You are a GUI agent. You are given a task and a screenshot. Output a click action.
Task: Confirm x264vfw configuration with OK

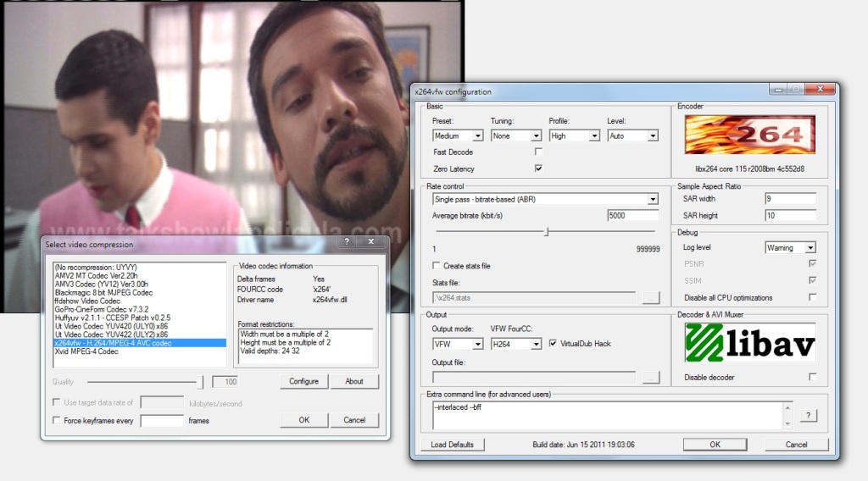pos(715,445)
